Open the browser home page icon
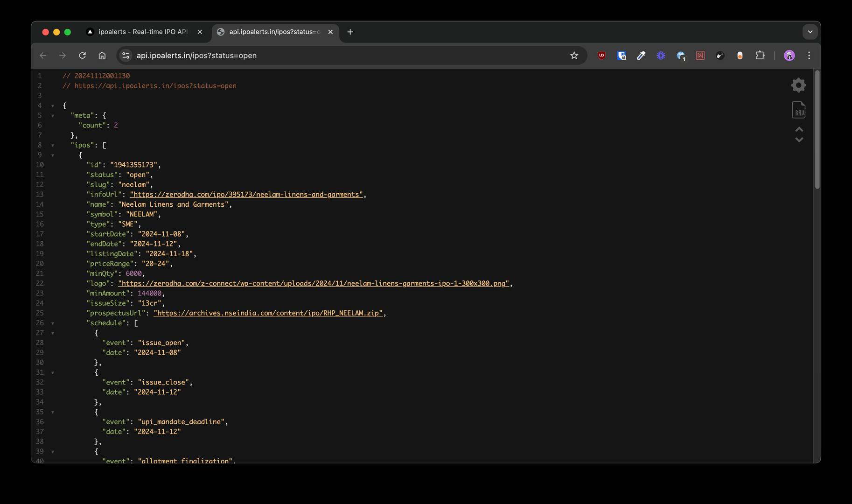Image resolution: width=852 pixels, height=504 pixels. [102, 55]
